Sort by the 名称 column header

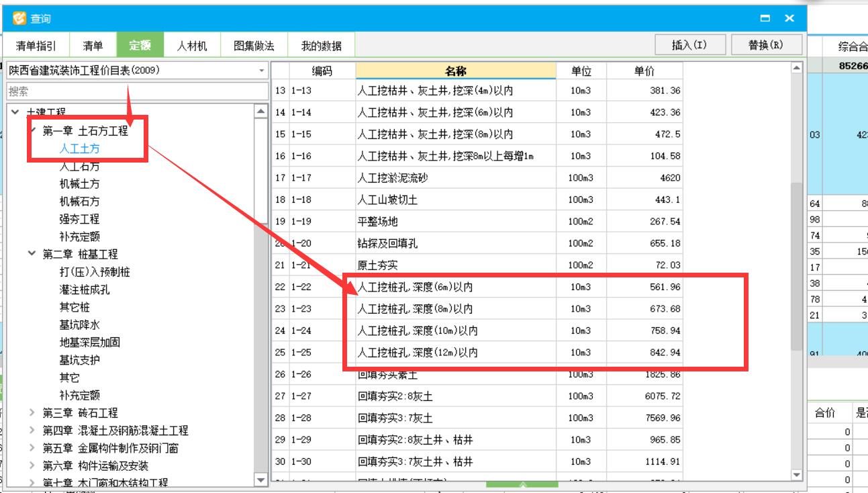[456, 71]
